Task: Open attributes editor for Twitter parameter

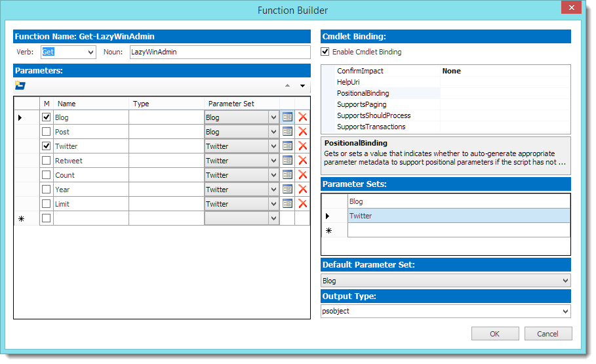Action: [287, 146]
